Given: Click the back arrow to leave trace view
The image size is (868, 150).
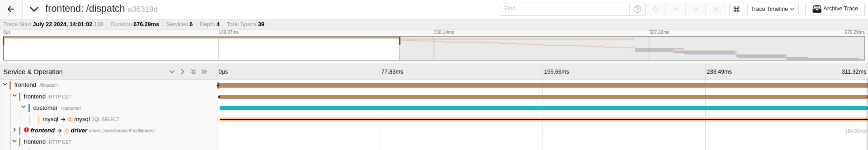Looking at the screenshot, I should click(11, 9).
